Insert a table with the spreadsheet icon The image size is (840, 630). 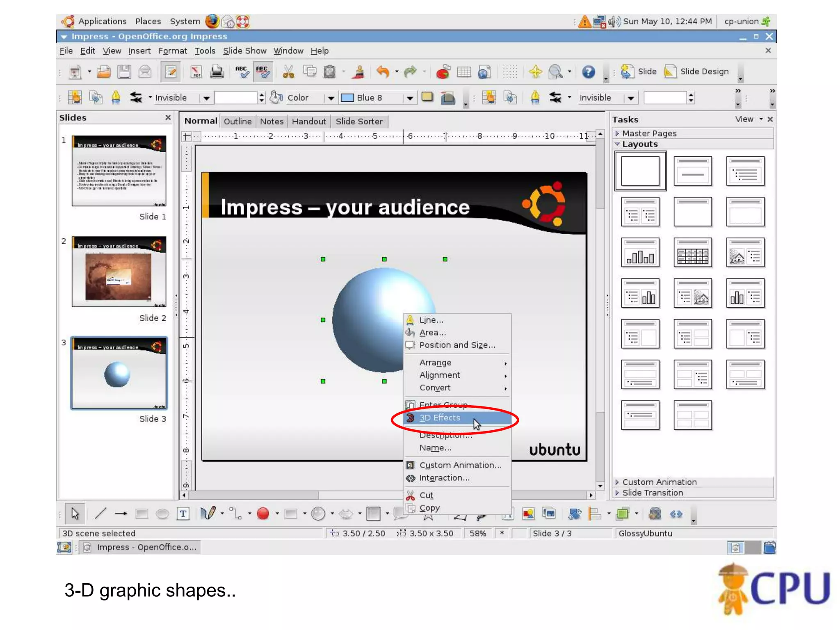pyautogui.click(x=464, y=72)
